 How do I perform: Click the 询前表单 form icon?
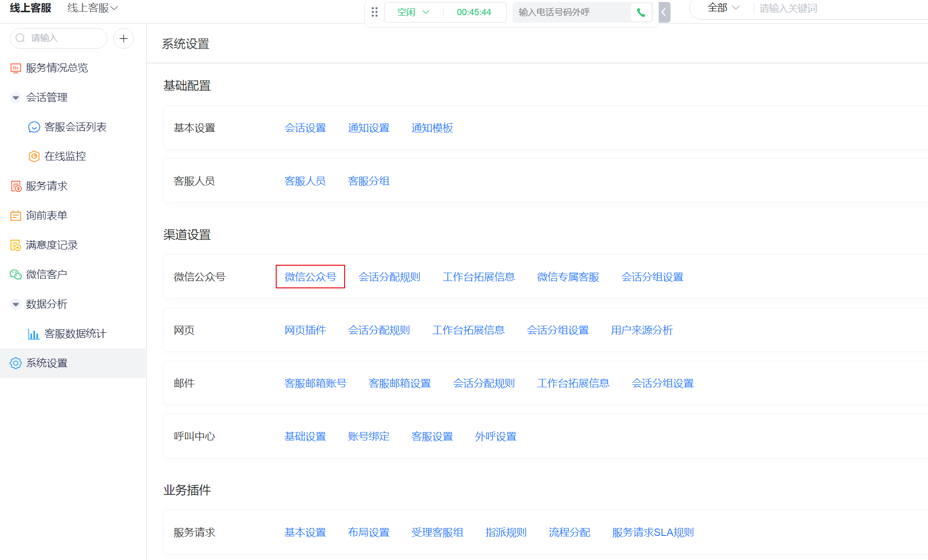16,216
